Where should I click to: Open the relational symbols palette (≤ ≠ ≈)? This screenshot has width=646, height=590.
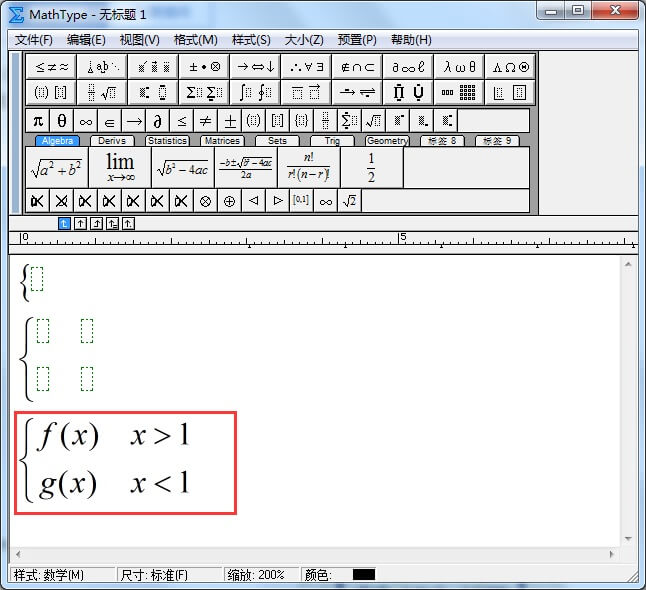click(53, 67)
